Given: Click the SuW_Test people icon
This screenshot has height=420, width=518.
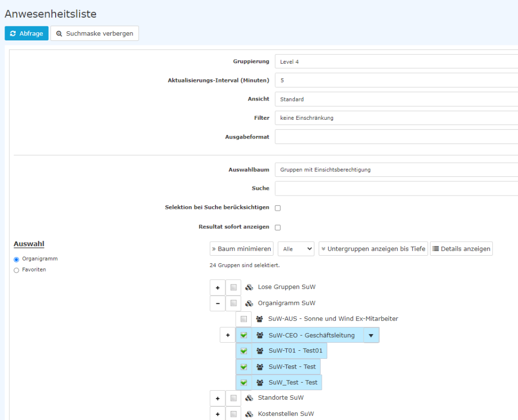Looking at the screenshot, I should point(260,383).
